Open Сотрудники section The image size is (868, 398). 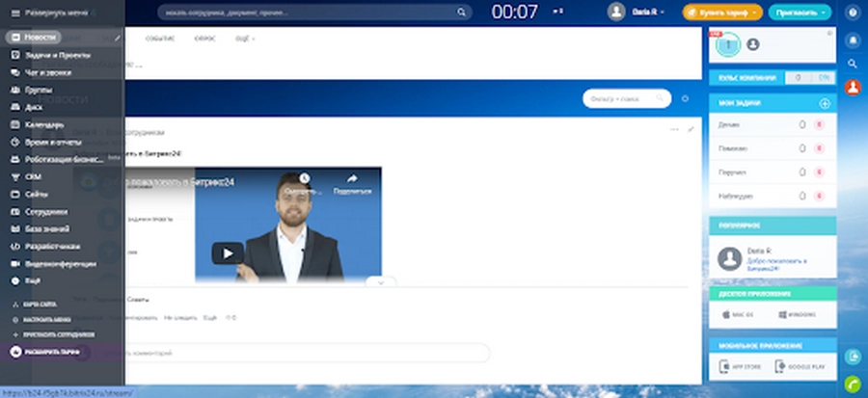(x=46, y=212)
